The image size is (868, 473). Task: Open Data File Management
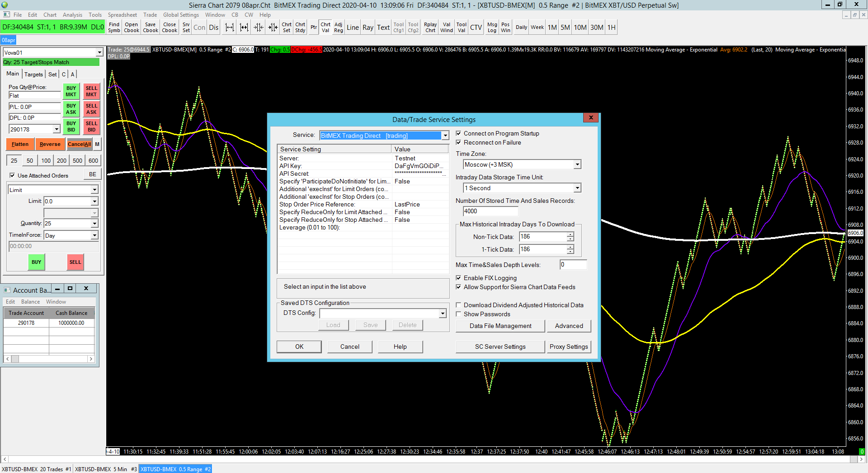click(x=500, y=326)
